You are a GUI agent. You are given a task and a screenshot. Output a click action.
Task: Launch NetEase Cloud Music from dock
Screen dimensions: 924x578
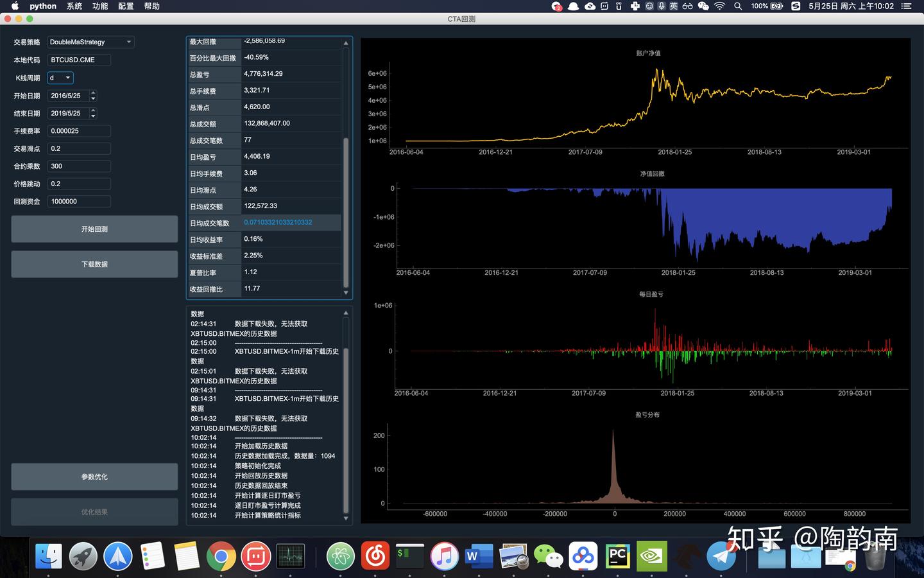pyautogui.click(x=375, y=556)
